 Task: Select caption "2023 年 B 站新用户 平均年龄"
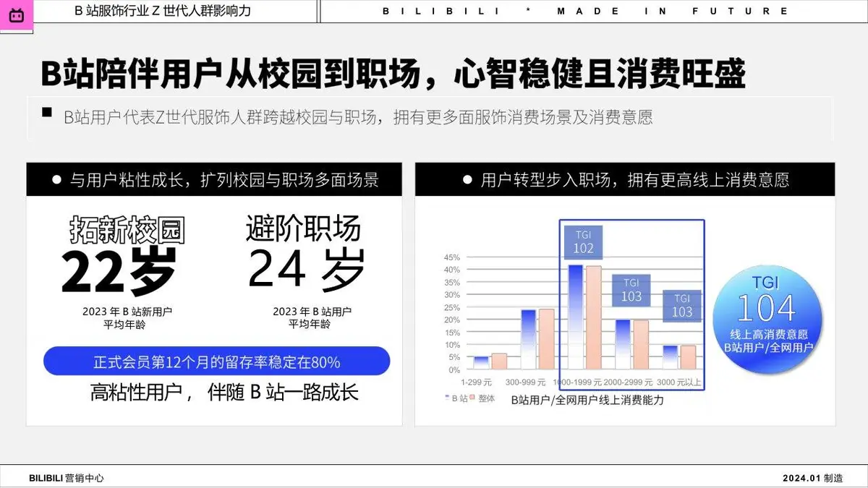(x=127, y=318)
